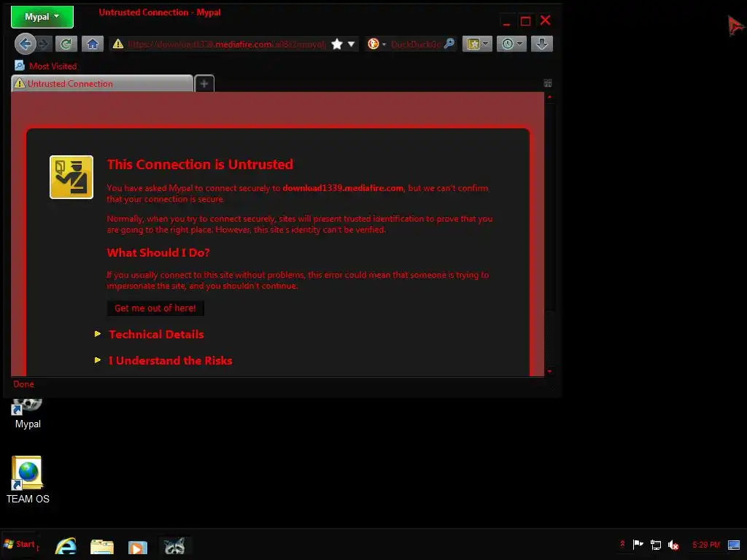Click the address bar URL field

click(x=226, y=44)
